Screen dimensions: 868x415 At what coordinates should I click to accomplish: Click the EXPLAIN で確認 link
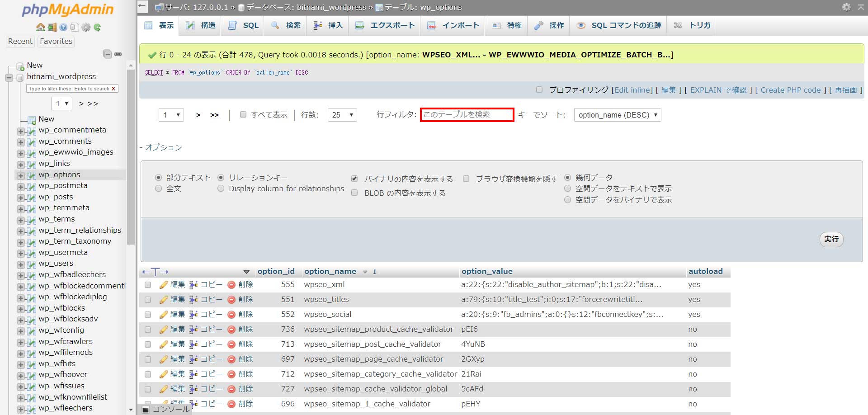point(718,90)
